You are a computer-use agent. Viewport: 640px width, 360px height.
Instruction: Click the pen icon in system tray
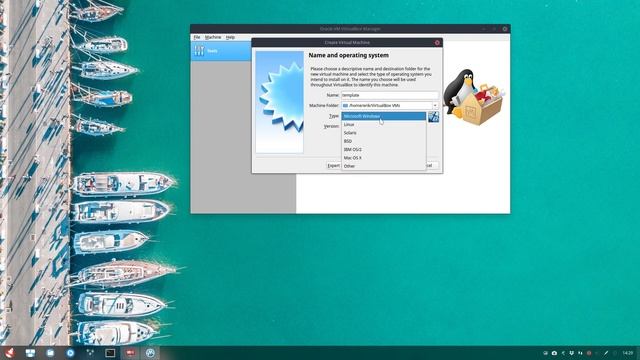coord(606,353)
